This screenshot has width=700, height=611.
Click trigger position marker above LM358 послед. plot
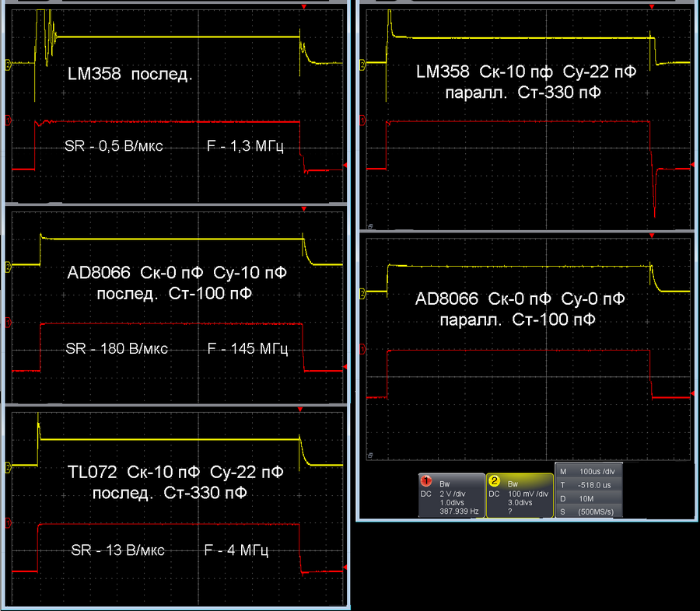(x=304, y=7)
